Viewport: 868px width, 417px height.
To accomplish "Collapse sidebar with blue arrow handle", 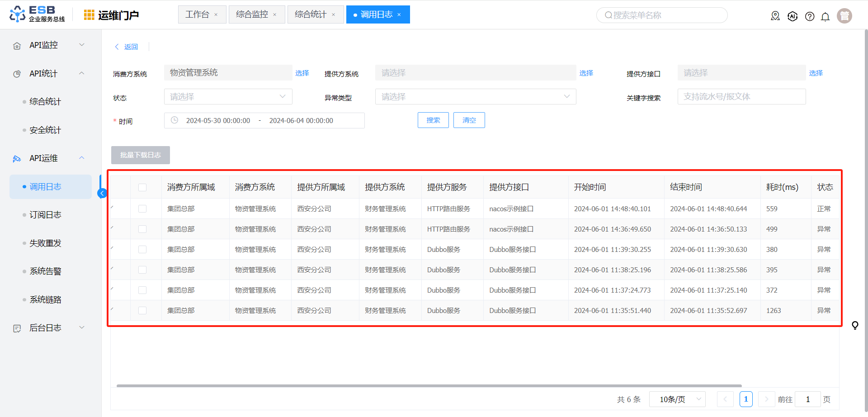I will coord(102,194).
